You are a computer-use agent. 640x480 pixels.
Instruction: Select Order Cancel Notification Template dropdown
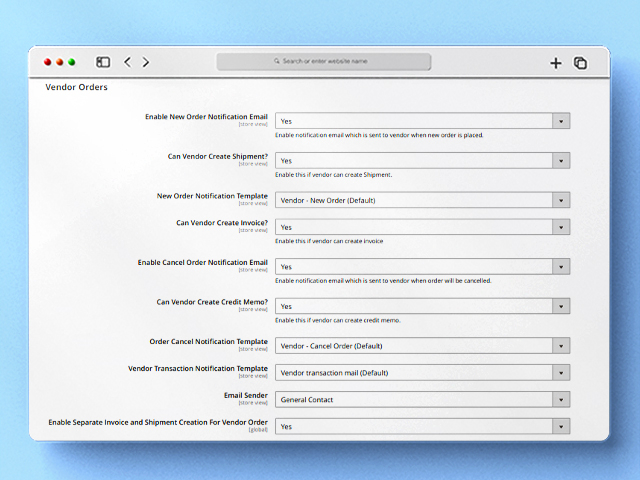tap(422, 346)
